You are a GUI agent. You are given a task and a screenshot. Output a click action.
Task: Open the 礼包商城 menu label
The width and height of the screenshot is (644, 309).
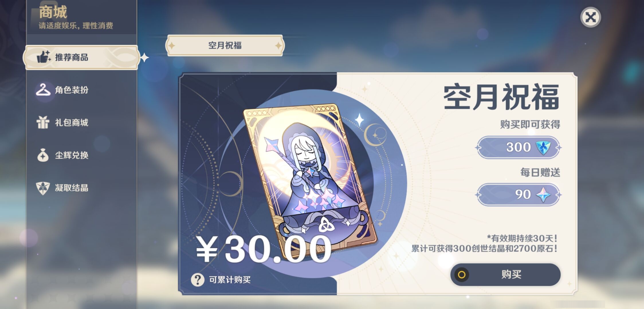pyautogui.click(x=72, y=122)
